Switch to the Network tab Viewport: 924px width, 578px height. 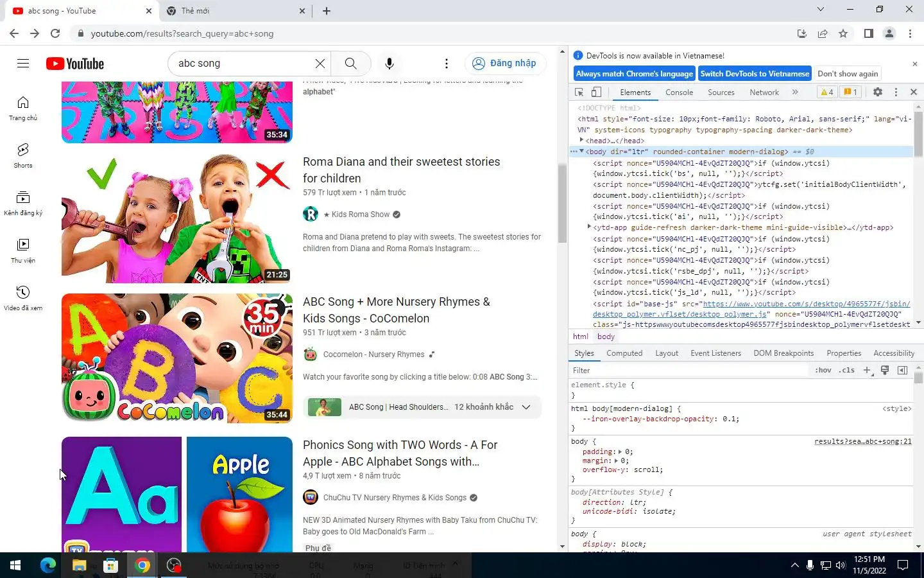tap(764, 92)
